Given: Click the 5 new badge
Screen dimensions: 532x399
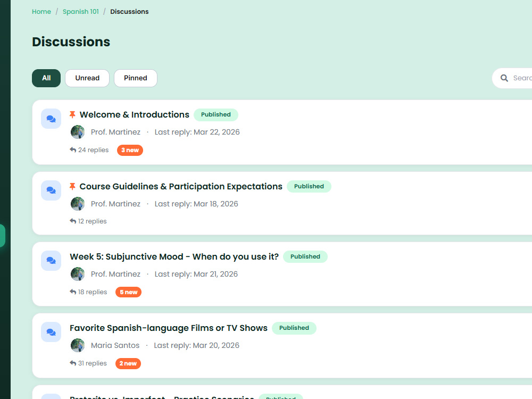Looking at the screenshot, I should (128, 292).
